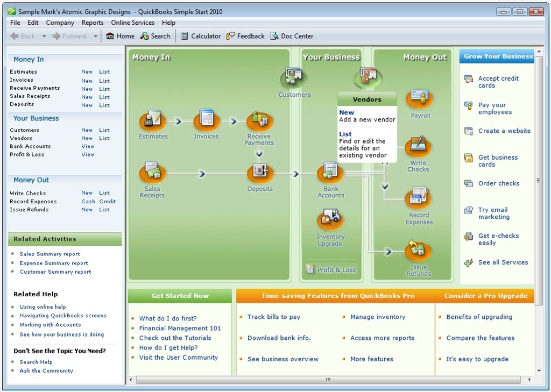
Task: Click the Vendors icon above the popup
Action: coord(367,77)
